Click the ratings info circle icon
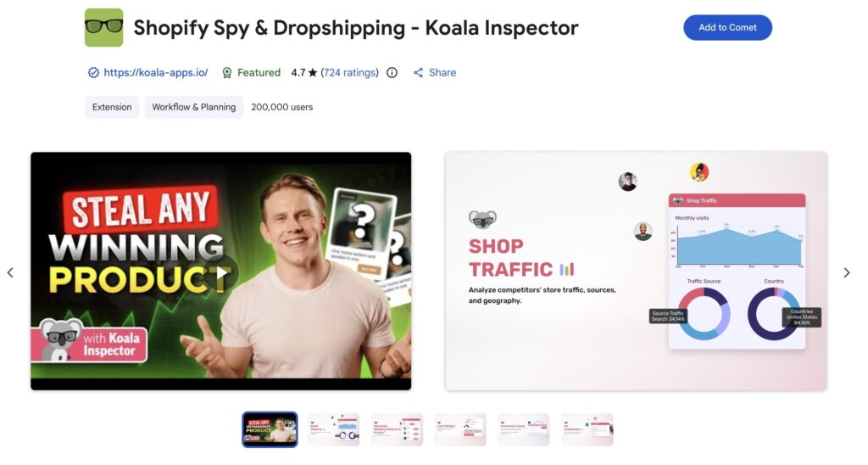The height and width of the screenshot is (465, 868). [392, 73]
